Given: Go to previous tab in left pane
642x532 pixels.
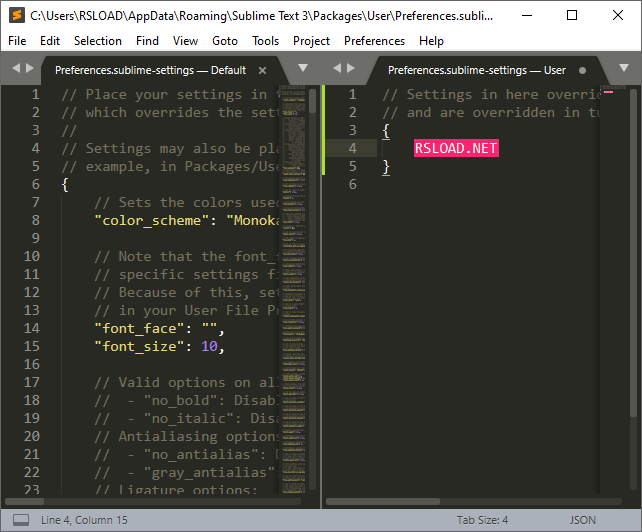Looking at the screenshot, I should coord(16,68).
